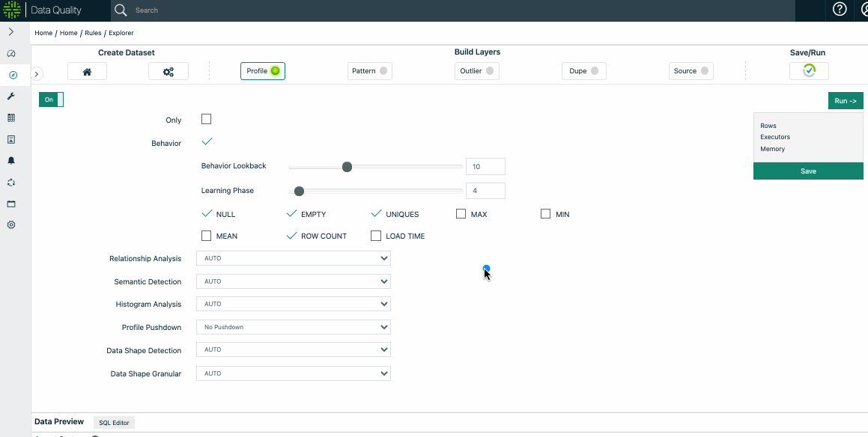The image size is (868, 437).
Task: Open the dashboard gauge icon in sidebar
Action: click(x=11, y=54)
